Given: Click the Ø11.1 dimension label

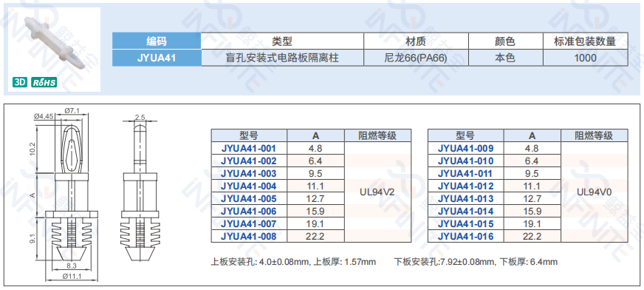Looking at the screenshot, I should click(x=71, y=277).
